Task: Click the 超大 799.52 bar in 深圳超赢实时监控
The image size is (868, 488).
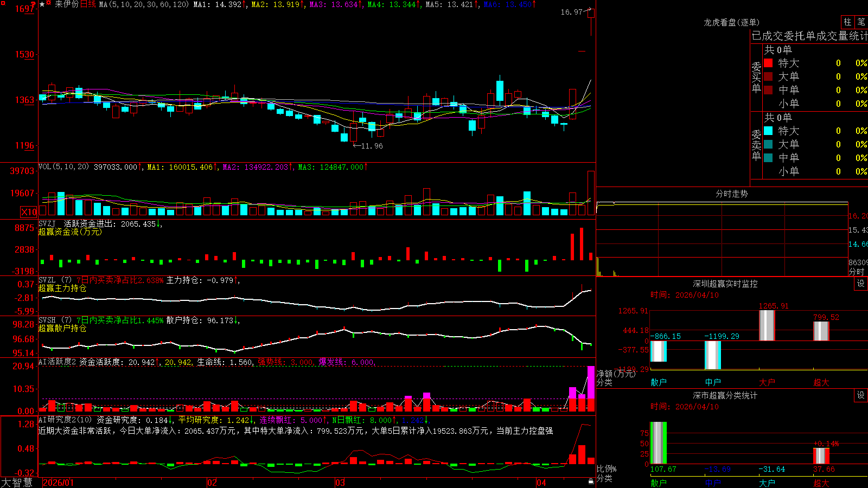Action: [821, 331]
